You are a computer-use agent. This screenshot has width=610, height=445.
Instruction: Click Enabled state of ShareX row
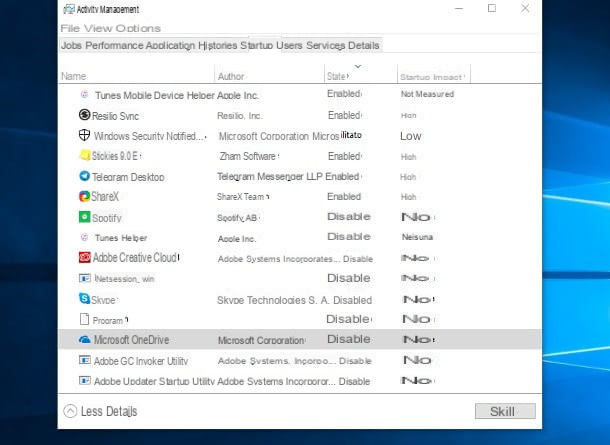344,196
